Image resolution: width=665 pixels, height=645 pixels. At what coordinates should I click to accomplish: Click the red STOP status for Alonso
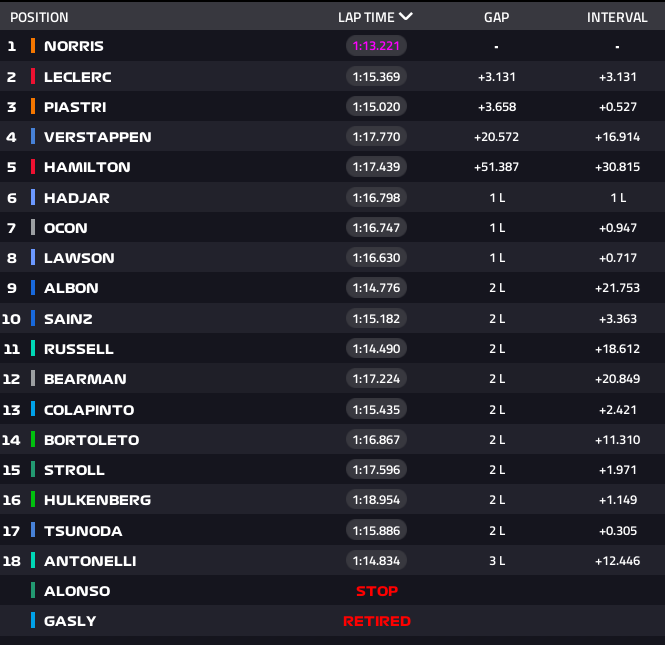click(x=377, y=591)
